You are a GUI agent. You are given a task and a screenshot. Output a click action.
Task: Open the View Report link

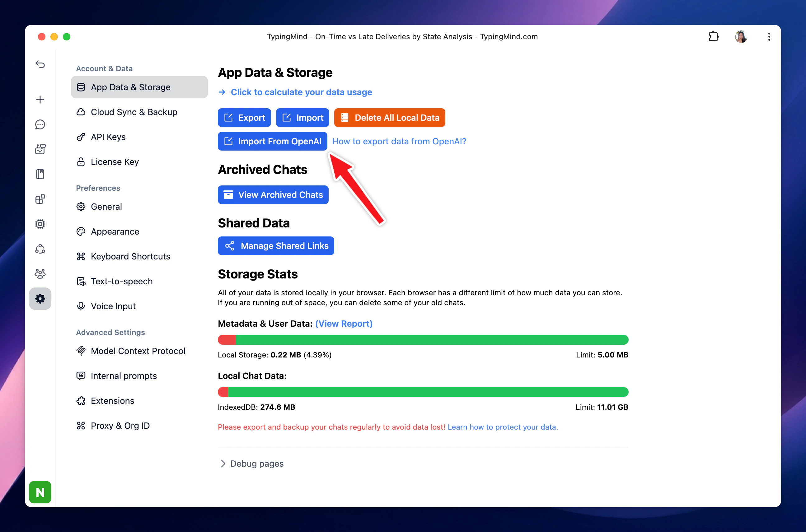click(344, 324)
